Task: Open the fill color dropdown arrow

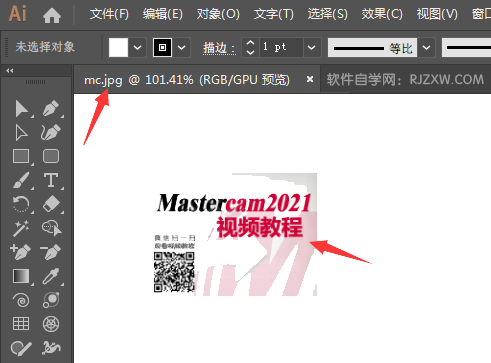Action: click(x=137, y=48)
